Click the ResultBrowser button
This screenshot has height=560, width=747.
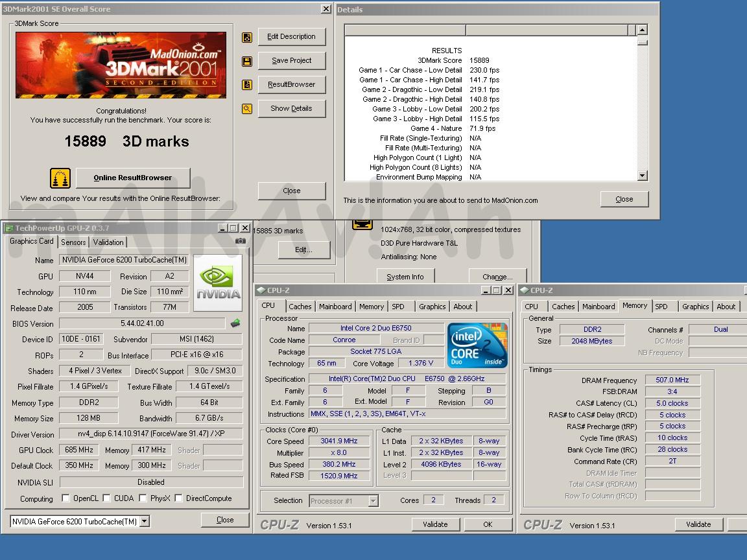click(x=292, y=84)
